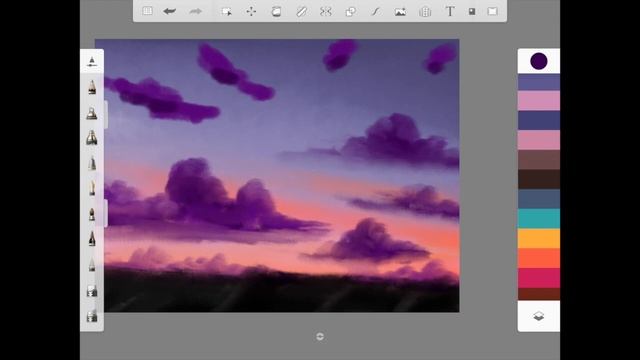Select the pale faded brush tip
This screenshot has height=360, width=640.
[92, 265]
